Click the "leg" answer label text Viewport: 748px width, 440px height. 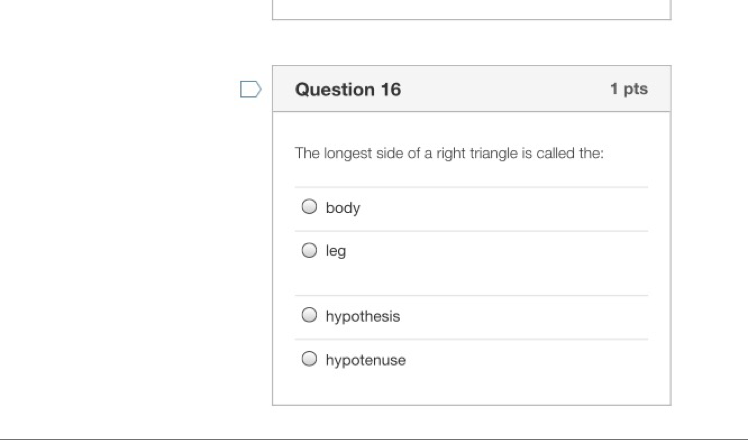point(336,252)
